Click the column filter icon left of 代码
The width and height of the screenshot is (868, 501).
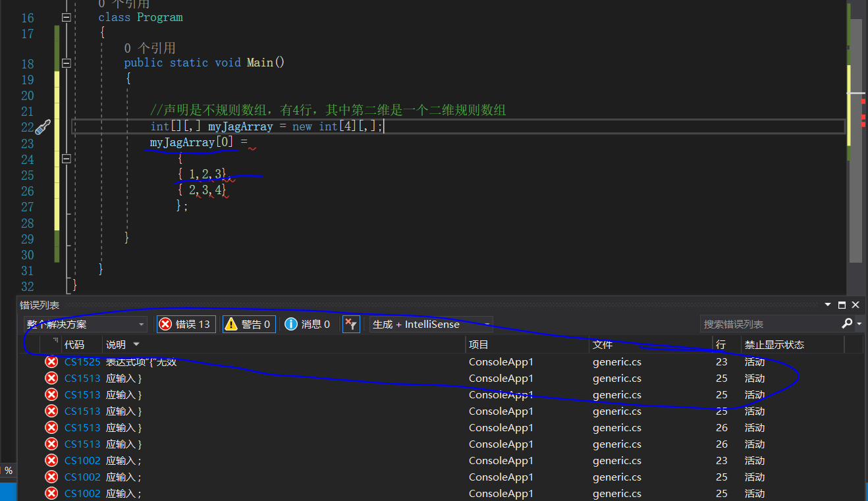55,340
